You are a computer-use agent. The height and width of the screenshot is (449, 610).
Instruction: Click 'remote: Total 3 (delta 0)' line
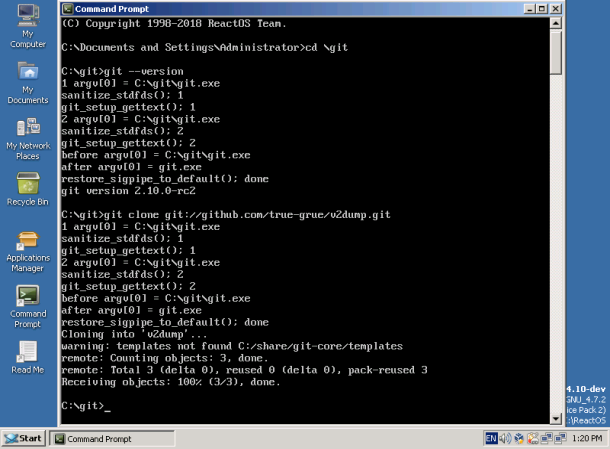(x=244, y=370)
